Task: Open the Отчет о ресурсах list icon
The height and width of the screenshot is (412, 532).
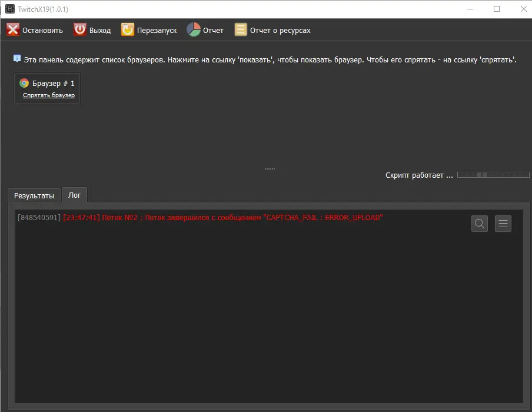Action: (x=241, y=29)
